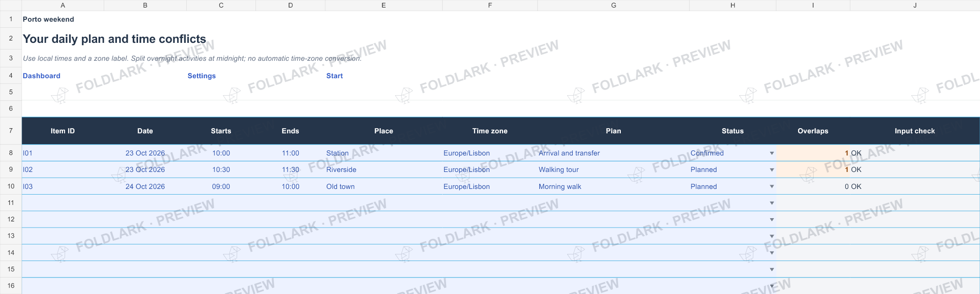
Task: Select row 10 header number
Action: (11, 186)
